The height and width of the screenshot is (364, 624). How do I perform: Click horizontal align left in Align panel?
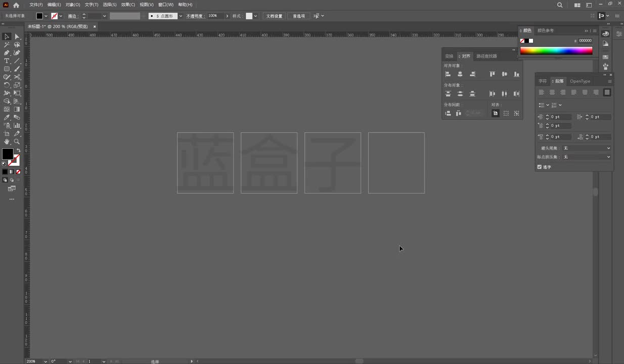(448, 74)
